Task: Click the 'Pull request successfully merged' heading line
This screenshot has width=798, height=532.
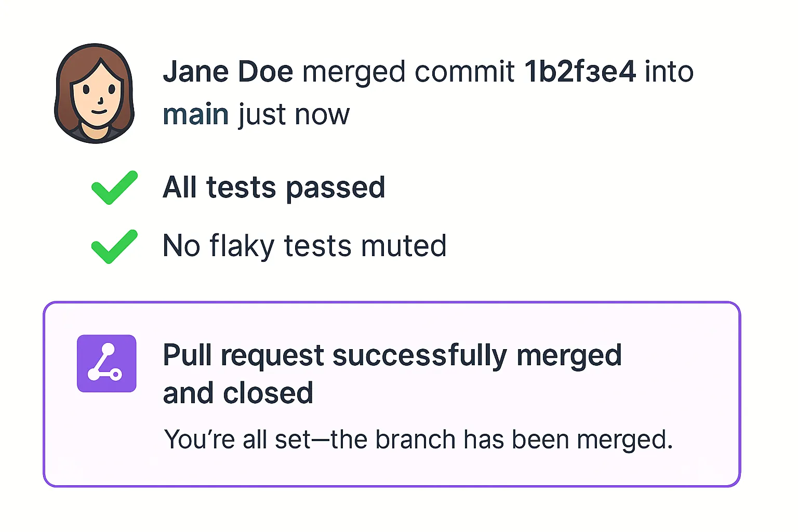Action: point(392,356)
